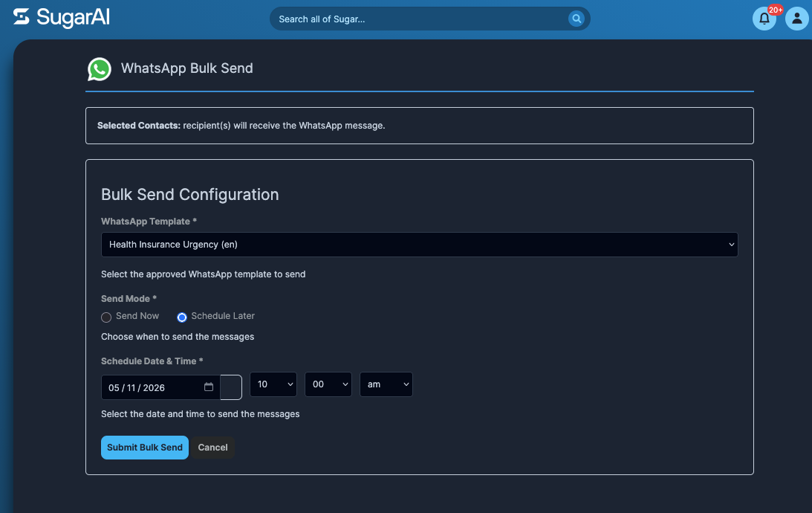This screenshot has height=513, width=812.
Task: Click the Schedule Later label text
Action: click(223, 315)
